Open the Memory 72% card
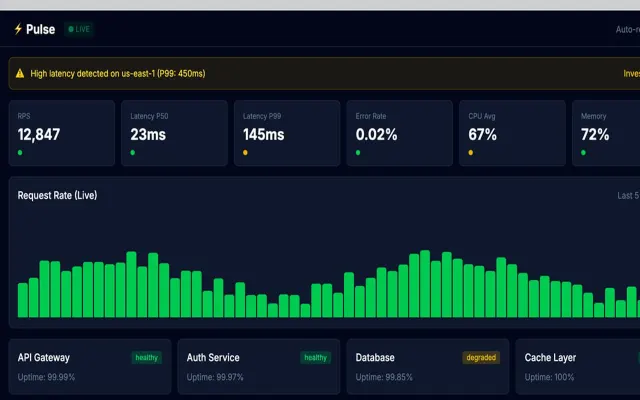Image resolution: width=640 pixels, height=400 pixels. 606,133
